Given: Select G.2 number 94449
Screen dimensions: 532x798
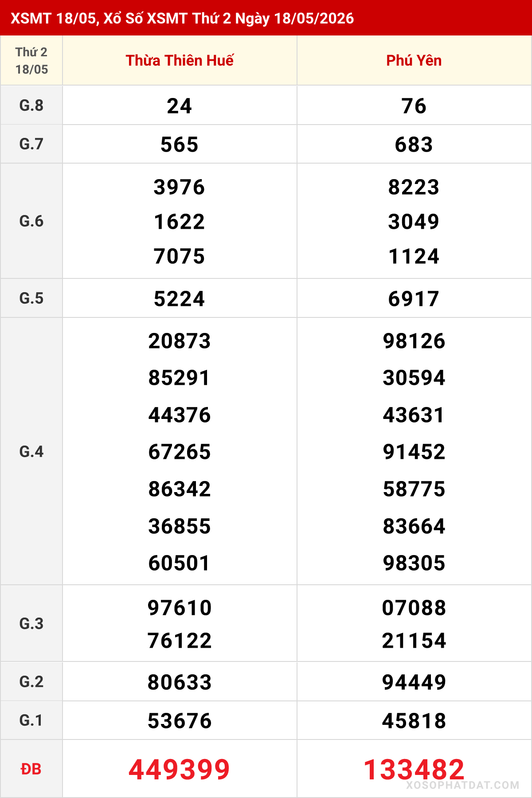Looking at the screenshot, I should coord(414,682).
